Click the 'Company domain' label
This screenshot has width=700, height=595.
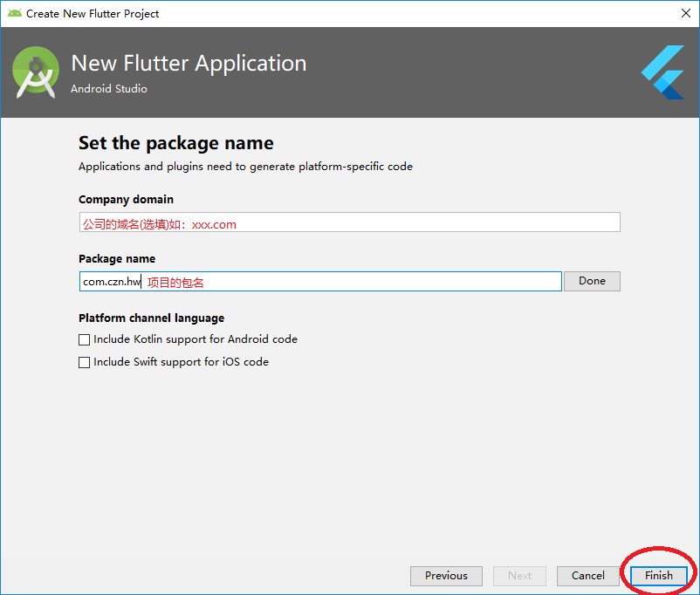126,200
